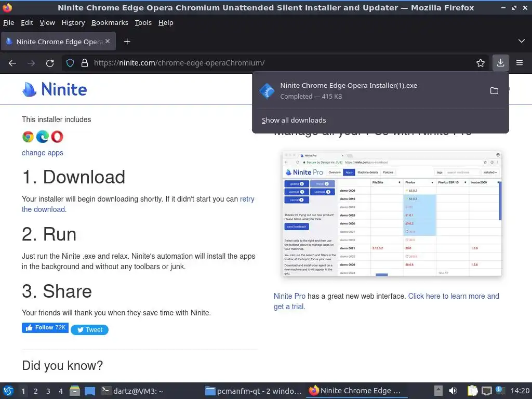This screenshot has height=399, width=532.
Task: Open the File menu
Action: pyautogui.click(x=8, y=23)
